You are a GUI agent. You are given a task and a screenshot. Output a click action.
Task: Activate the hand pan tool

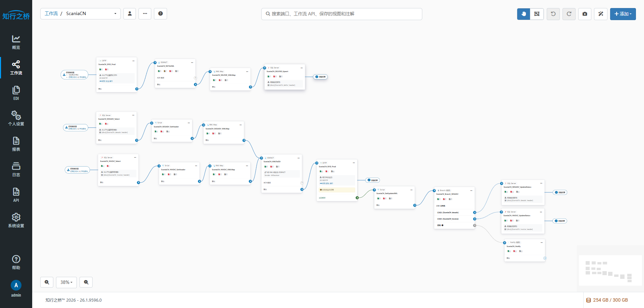524,14
